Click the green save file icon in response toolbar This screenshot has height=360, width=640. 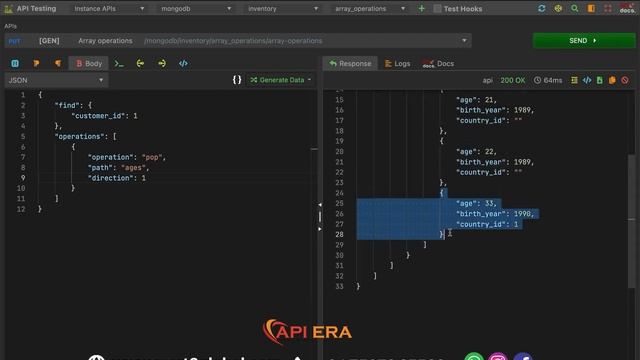[600, 80]
